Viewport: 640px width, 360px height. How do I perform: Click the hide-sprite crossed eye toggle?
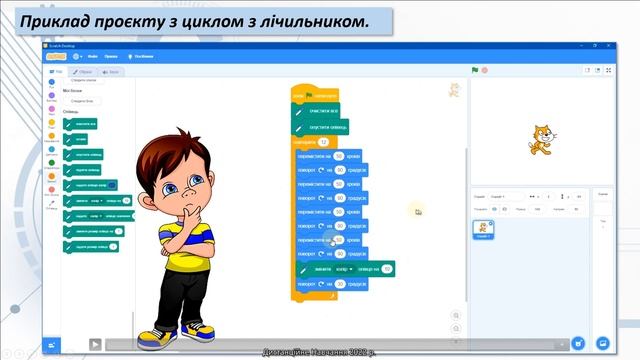504,209
